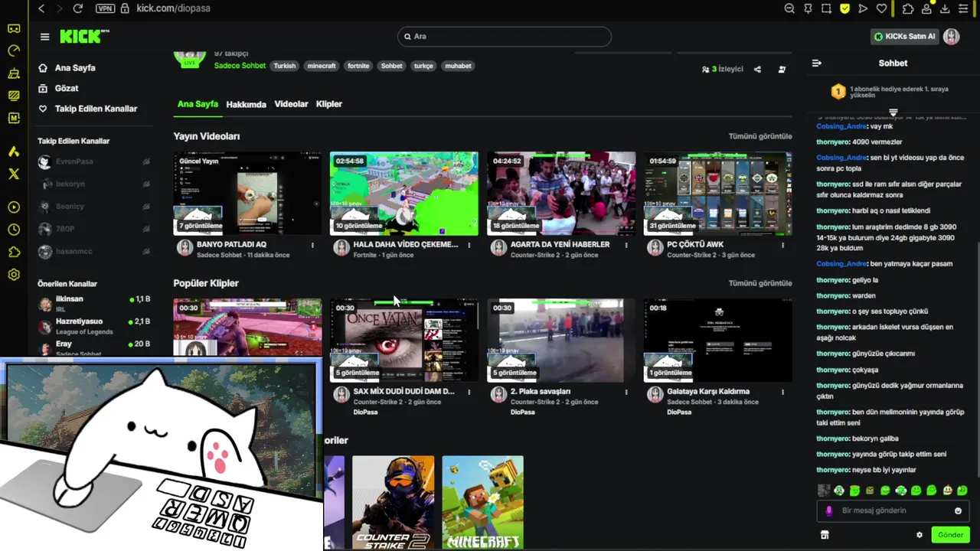Go back with the browser back arrow
This screenshot has height=551, width=980.
tap(41, 8)
